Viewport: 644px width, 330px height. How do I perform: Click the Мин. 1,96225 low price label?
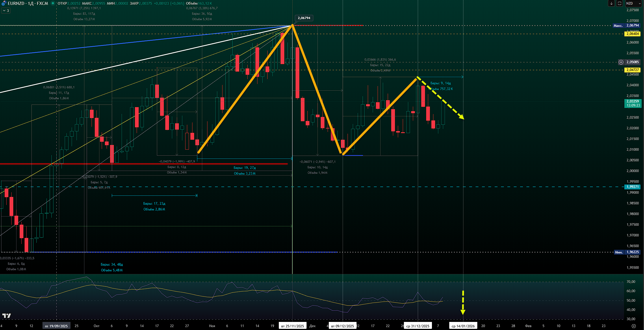(626, 252)
